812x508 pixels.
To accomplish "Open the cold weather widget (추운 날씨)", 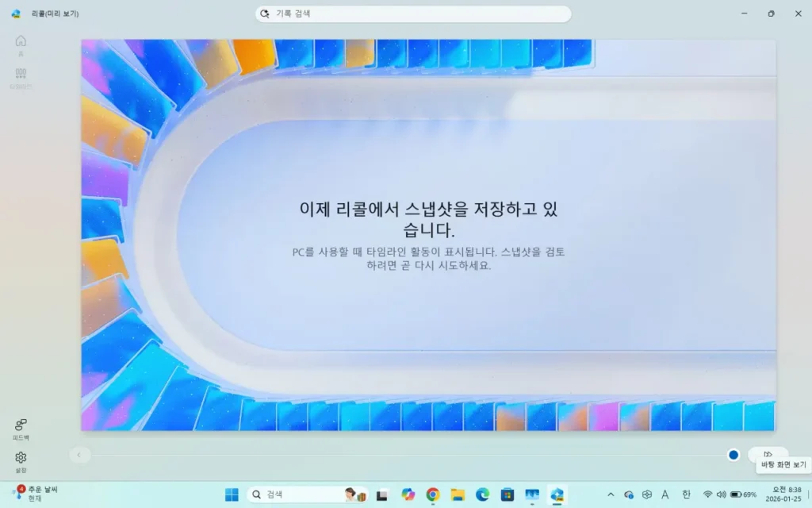I will [x=36, y=495].
